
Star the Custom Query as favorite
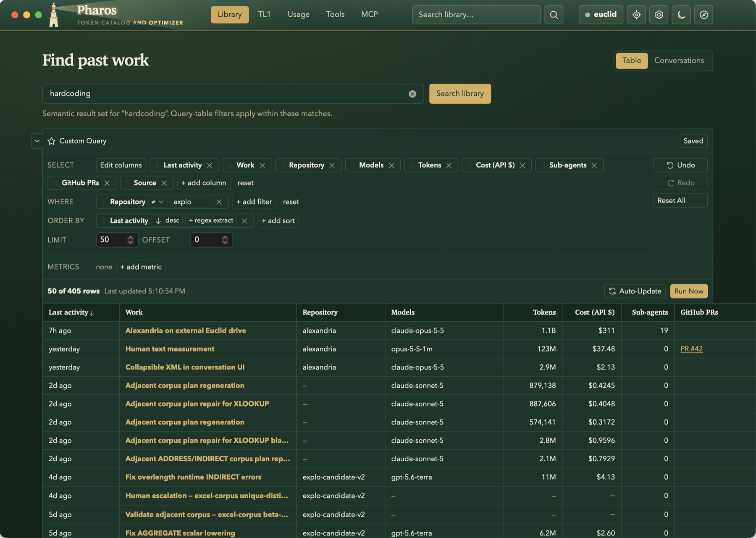click(x=51, y=141)
